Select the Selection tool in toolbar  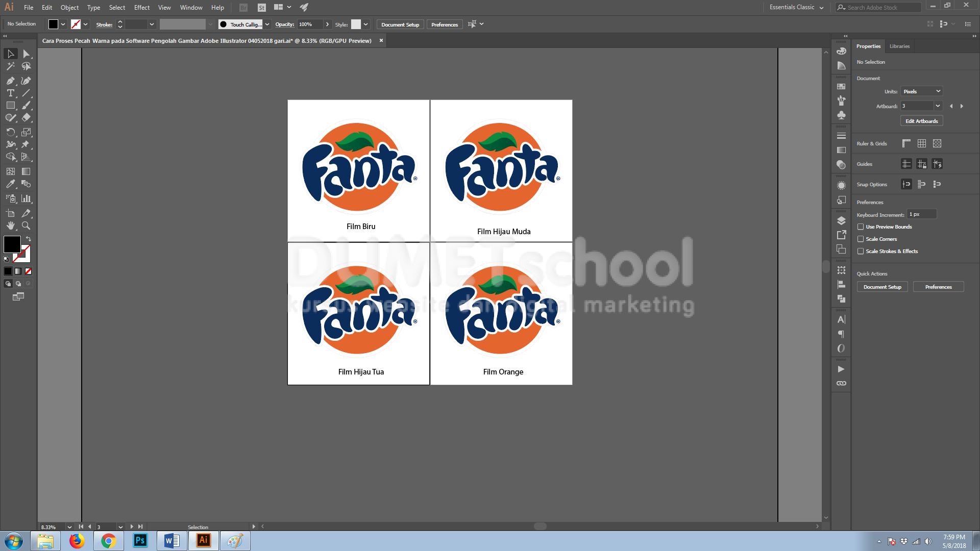[10, 53]
